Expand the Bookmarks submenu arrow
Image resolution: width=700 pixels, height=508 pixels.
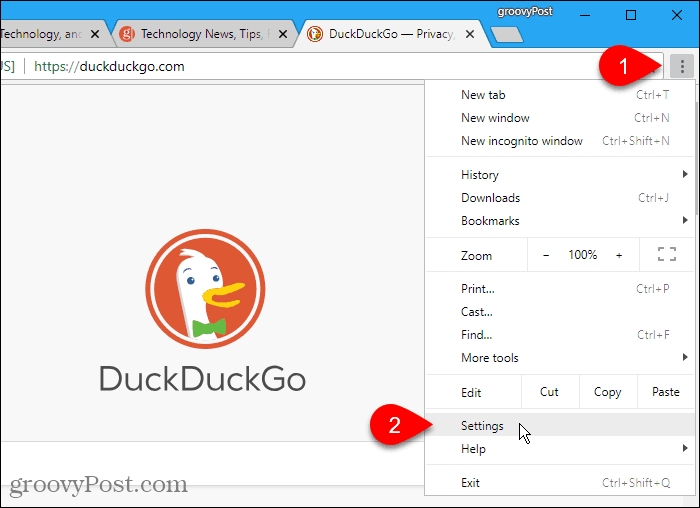[685, 220]
